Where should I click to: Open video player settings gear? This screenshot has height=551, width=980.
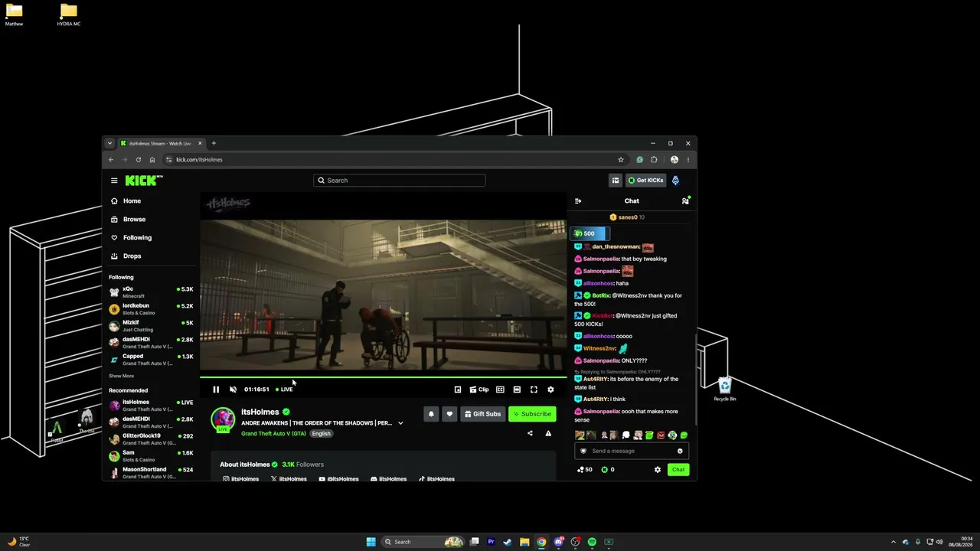[x=550, y=390]
